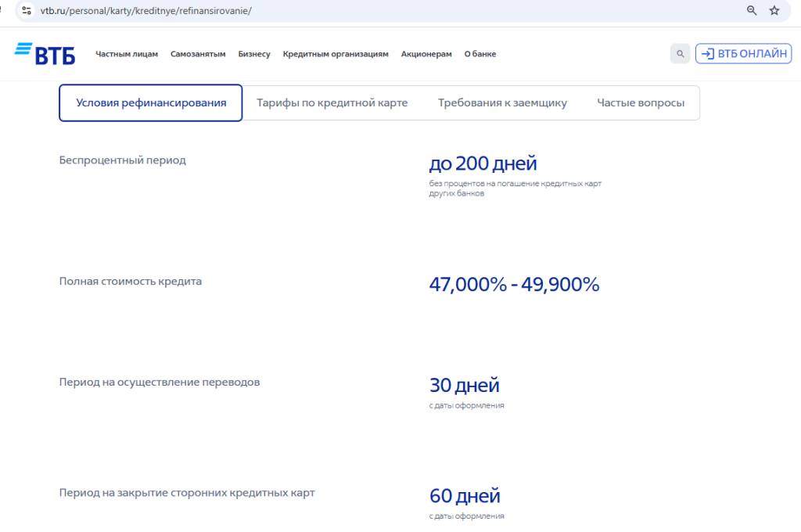Open site permissions icon in the address bar
The width and height of the screenshot is (801, 532).
[x=27, y=11]
